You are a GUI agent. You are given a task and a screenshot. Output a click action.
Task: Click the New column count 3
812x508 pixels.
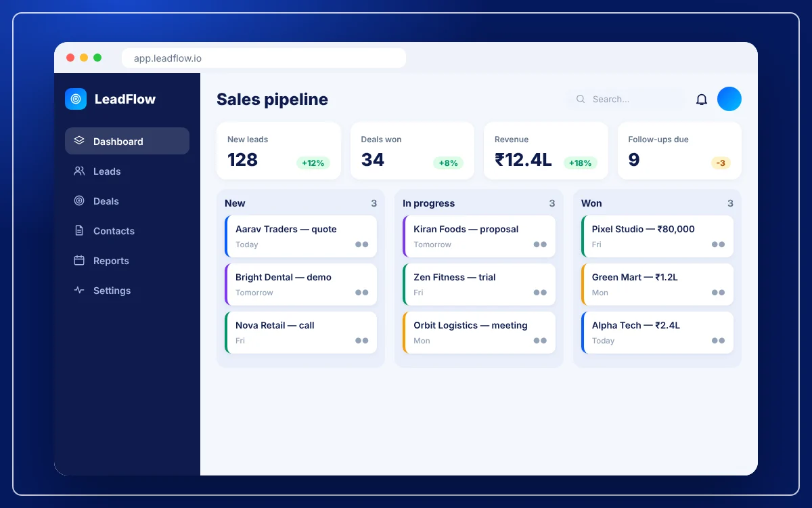(374, 203)
